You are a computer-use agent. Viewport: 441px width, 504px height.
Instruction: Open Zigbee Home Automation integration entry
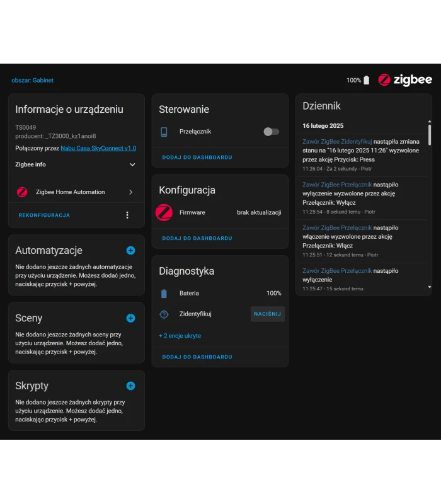click(76, 192)
